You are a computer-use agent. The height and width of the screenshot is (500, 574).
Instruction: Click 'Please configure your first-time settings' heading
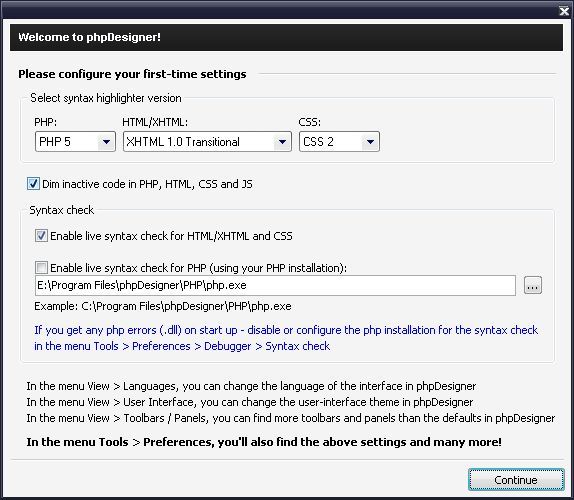point(132,74)
